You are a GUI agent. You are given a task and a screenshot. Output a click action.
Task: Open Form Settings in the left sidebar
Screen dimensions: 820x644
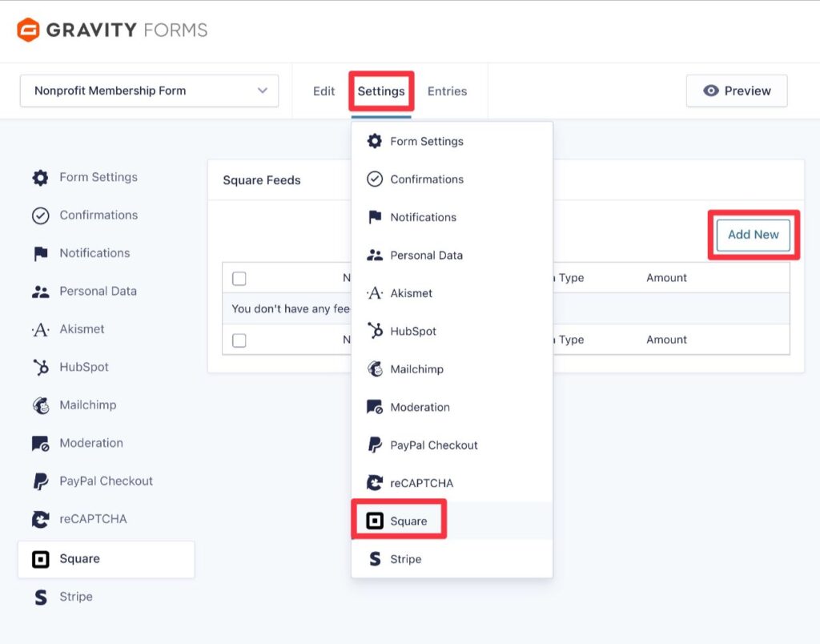107,177
